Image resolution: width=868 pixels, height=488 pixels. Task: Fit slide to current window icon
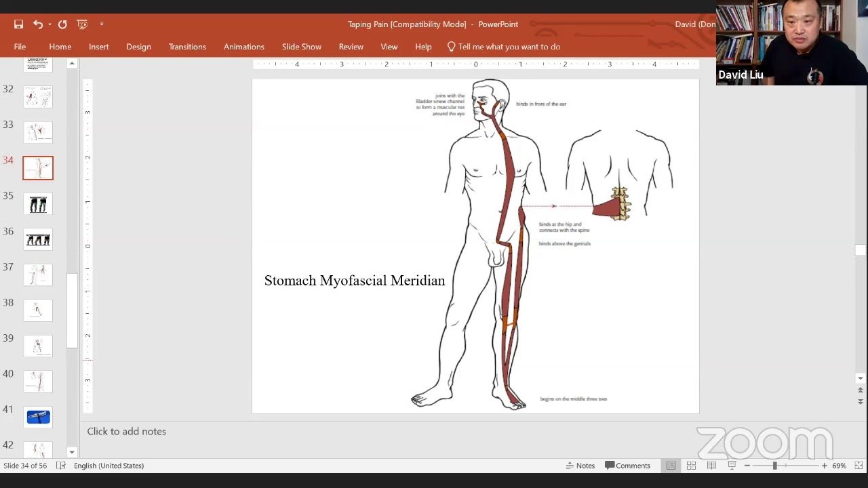click(857, 466)
